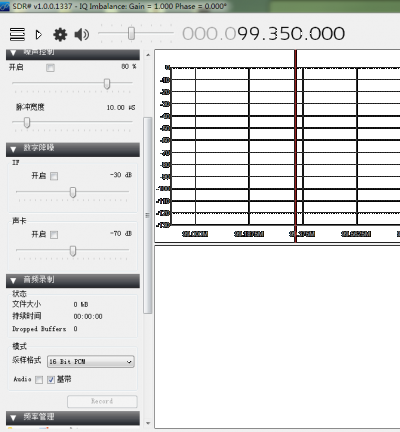Open the hamburger menu icon
The image size is (400, 432).
[x=17, y=34]
